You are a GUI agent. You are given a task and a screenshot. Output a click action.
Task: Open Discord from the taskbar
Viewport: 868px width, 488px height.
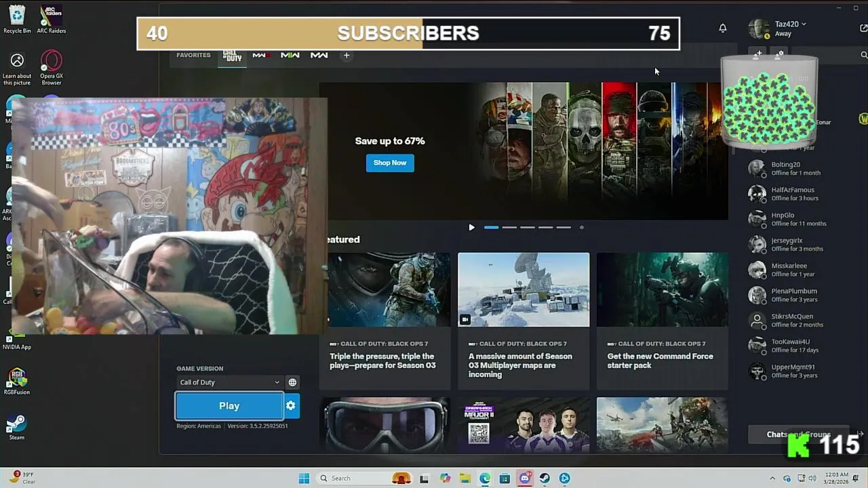(525, 479)
